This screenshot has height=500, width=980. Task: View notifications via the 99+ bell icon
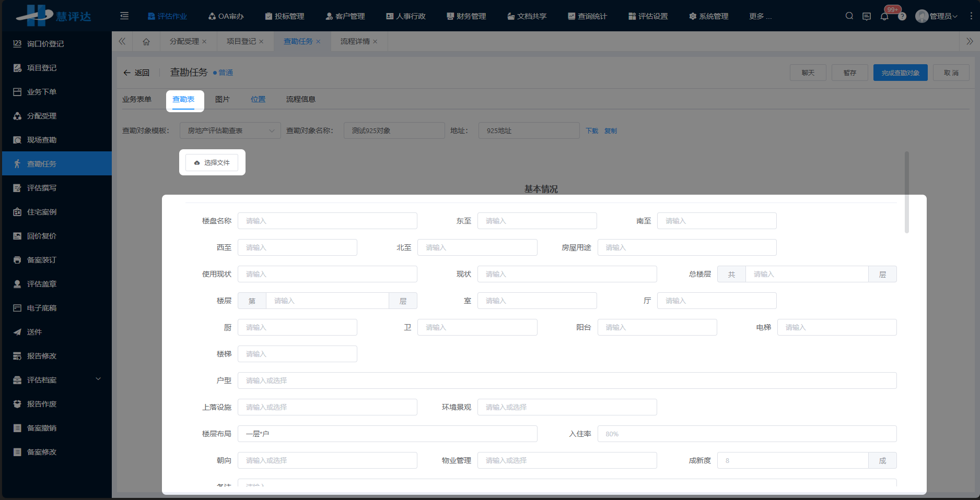pyautogui.click(x=884, y=16)
